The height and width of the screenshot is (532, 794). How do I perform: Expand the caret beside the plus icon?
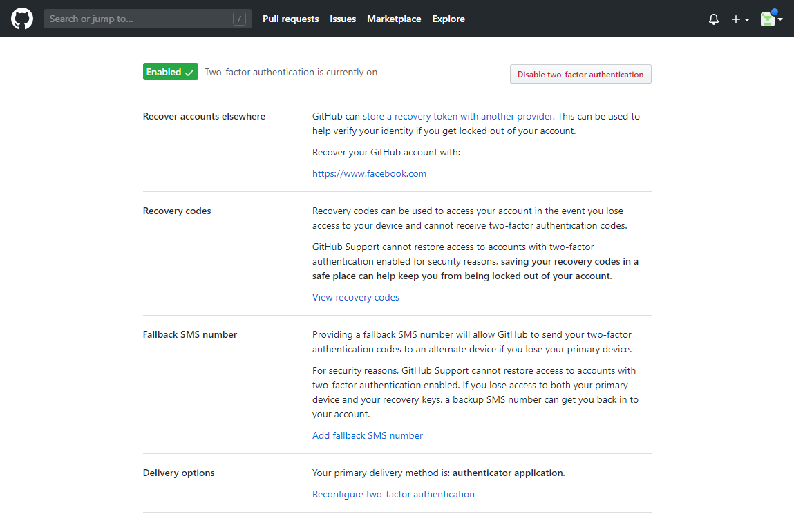pos(748,20)
